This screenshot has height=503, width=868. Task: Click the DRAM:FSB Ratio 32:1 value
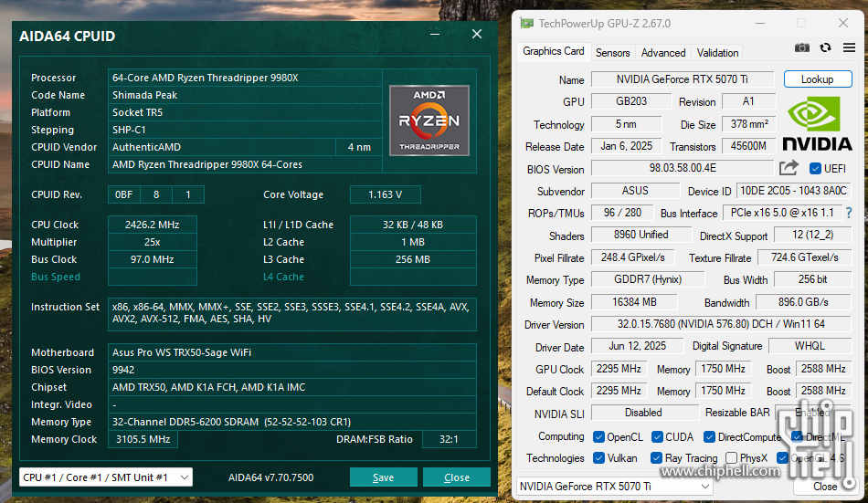coord(449,439)
